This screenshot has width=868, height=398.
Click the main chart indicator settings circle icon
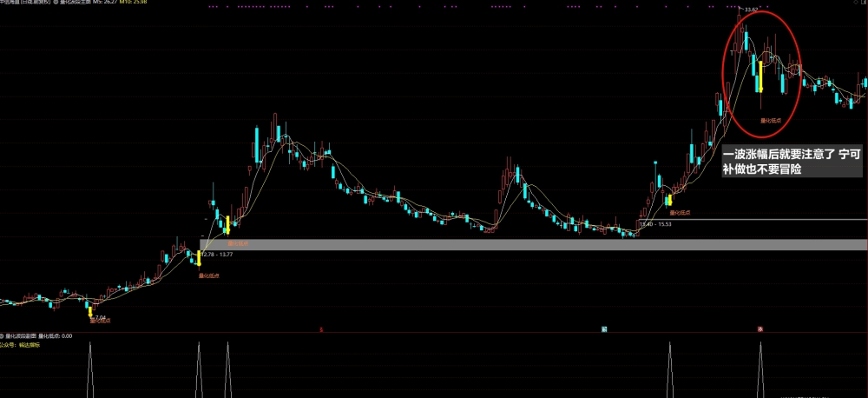pos(56,3)
